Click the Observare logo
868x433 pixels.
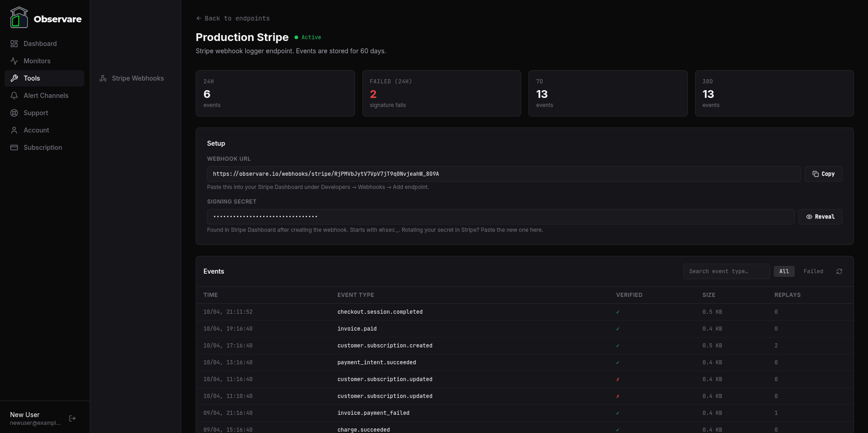pos(19,17)
